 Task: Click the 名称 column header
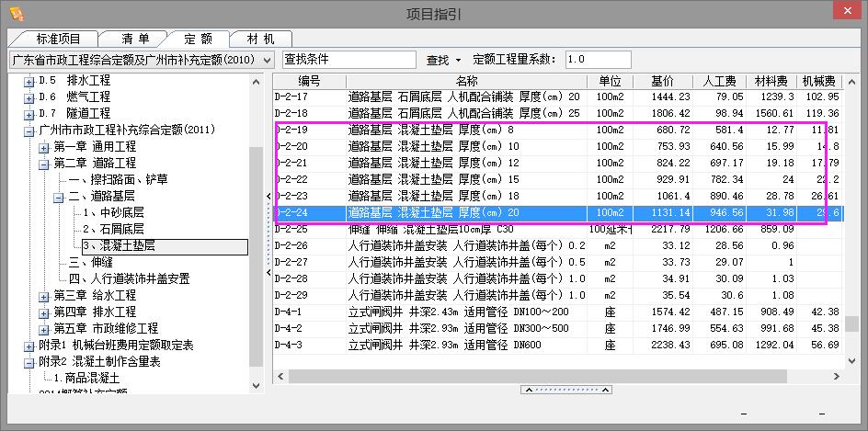pos(467,82)
